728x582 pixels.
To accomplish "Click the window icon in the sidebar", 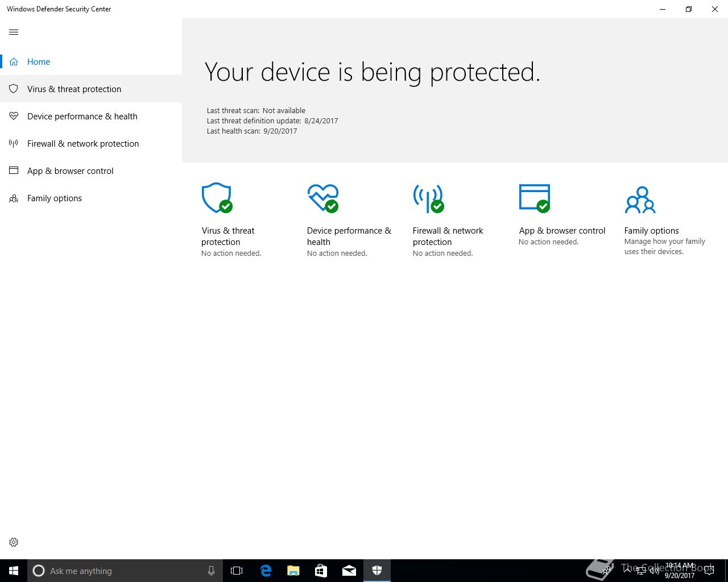I will 14,171.
